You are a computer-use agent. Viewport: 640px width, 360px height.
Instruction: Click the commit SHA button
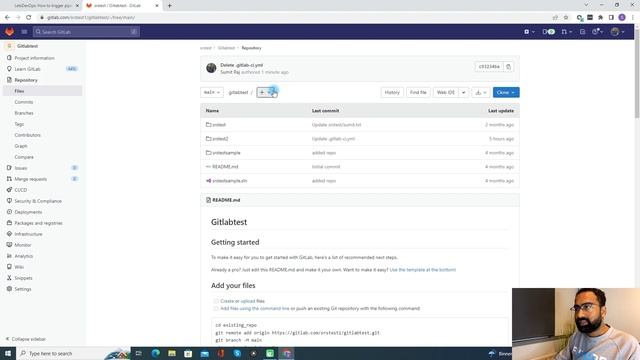click(x=489, y=67)
